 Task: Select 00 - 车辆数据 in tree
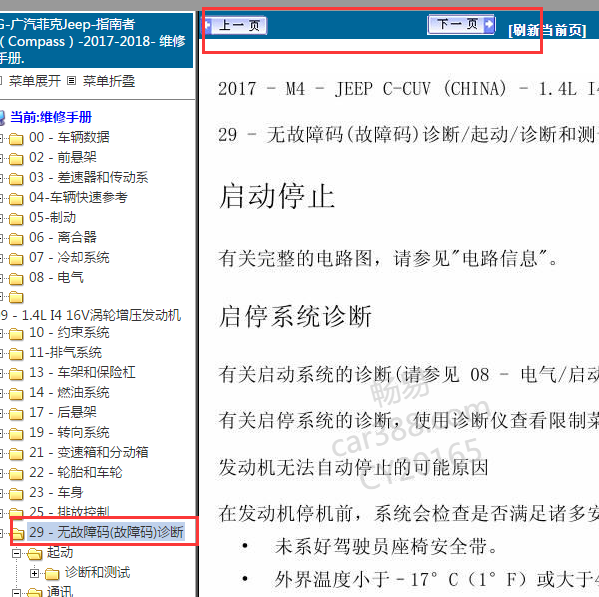[69, 137]
